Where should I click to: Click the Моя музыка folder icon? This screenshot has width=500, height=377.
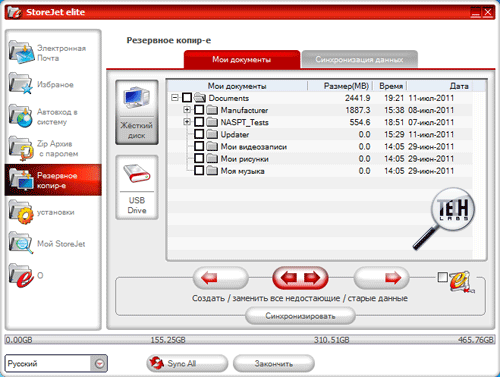(212, 171)
